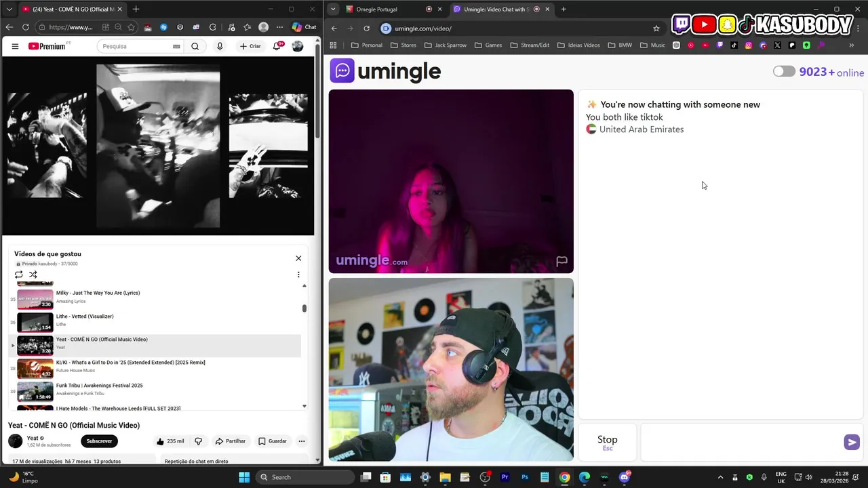
Task: Start YouTube voice search with the microphone
Action: click(x=220, y=46)
